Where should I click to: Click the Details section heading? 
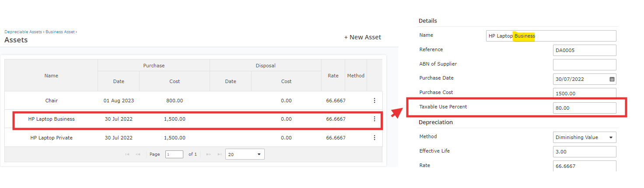428,21
